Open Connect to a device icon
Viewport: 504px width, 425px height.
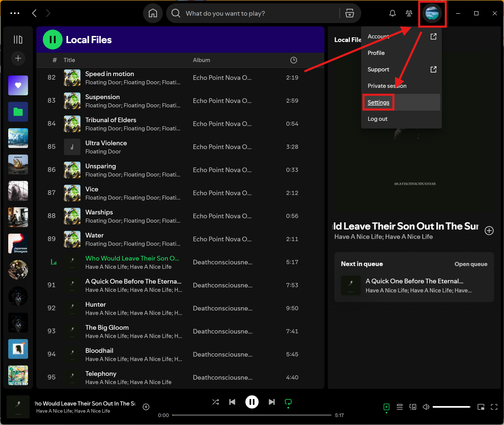(413, 407)
